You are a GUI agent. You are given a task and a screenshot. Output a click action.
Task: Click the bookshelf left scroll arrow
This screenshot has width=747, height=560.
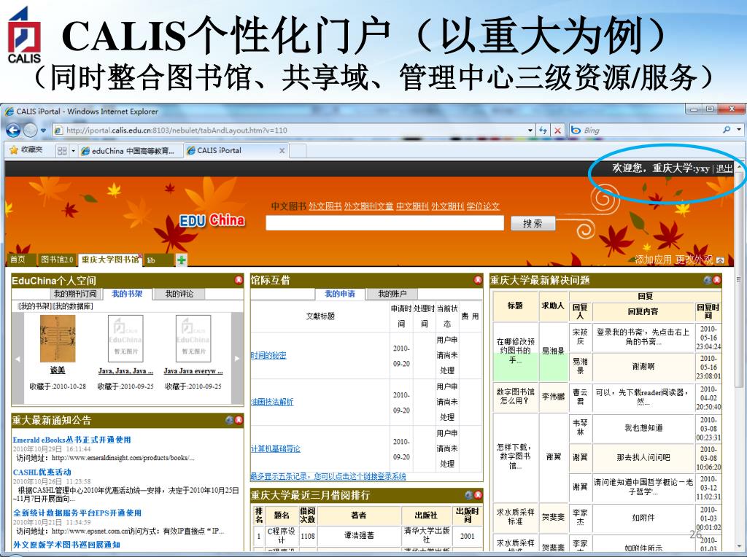[18, 359]
